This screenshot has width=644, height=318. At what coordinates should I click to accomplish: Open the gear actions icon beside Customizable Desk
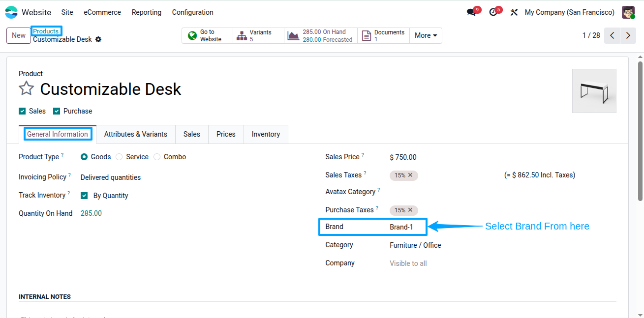98,39
